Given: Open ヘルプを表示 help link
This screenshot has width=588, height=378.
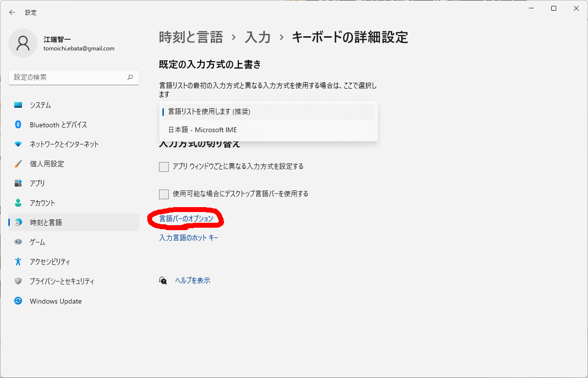Looking at the screenshot, I should 193,281.
